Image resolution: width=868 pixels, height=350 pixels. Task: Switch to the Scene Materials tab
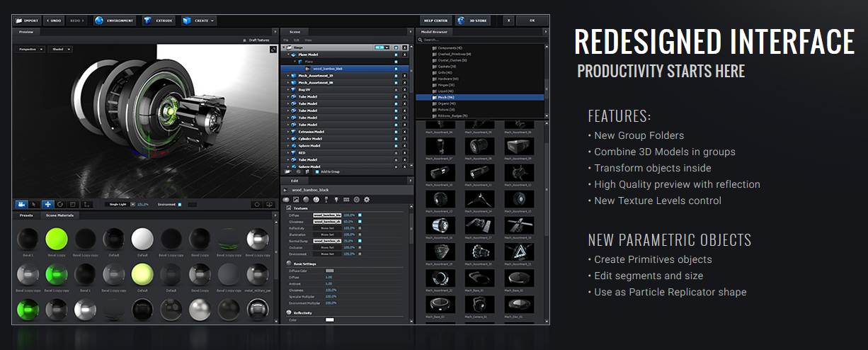tap(59, 215)
